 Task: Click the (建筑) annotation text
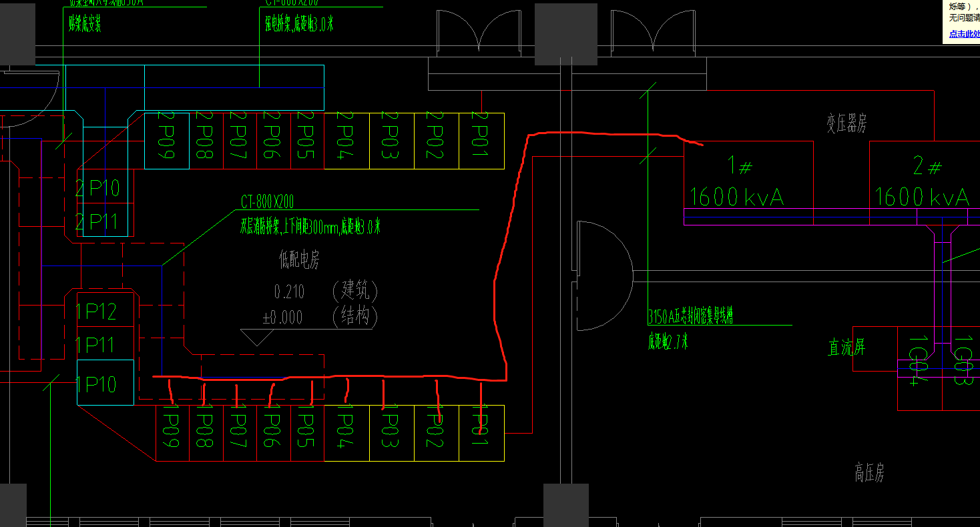click(355, 290)
